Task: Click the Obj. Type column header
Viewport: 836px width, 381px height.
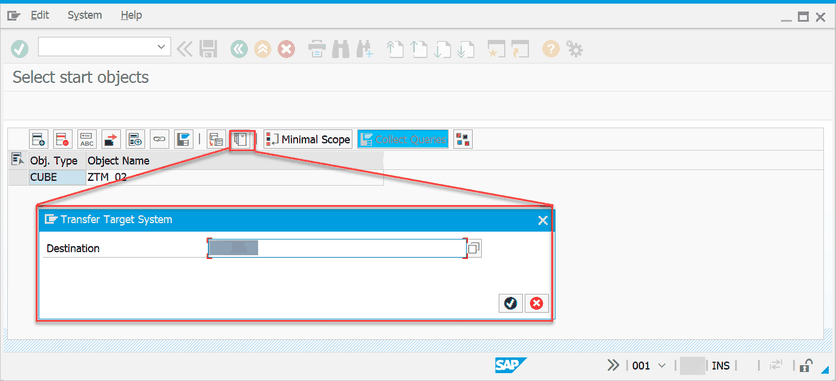Action: (x=57, y=160)
